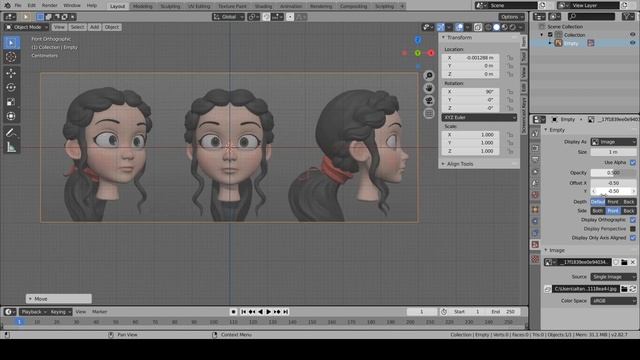Switch to the Shading workspace tab
Viewport: 640px width, 360px height.
(263, 6)
